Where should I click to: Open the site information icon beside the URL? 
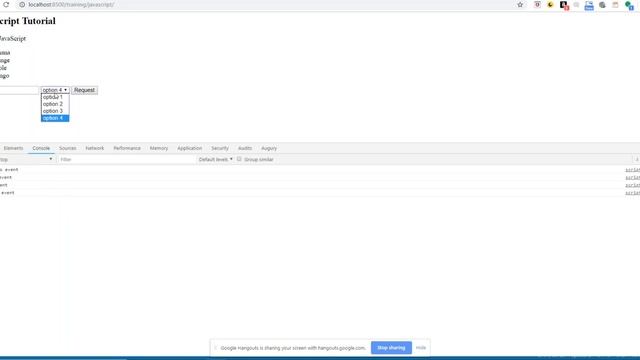coord(22,5)
